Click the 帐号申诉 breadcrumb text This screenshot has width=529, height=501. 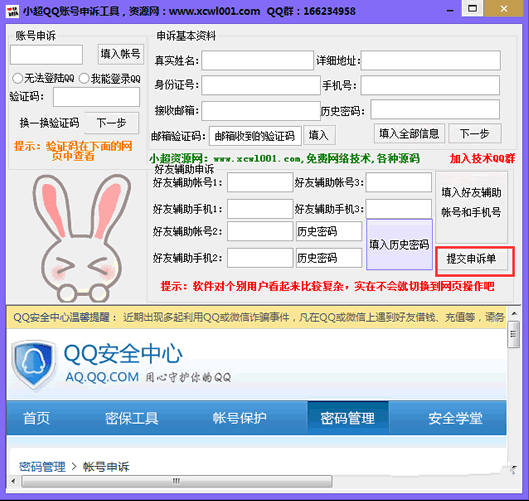(x=106, y=467)
